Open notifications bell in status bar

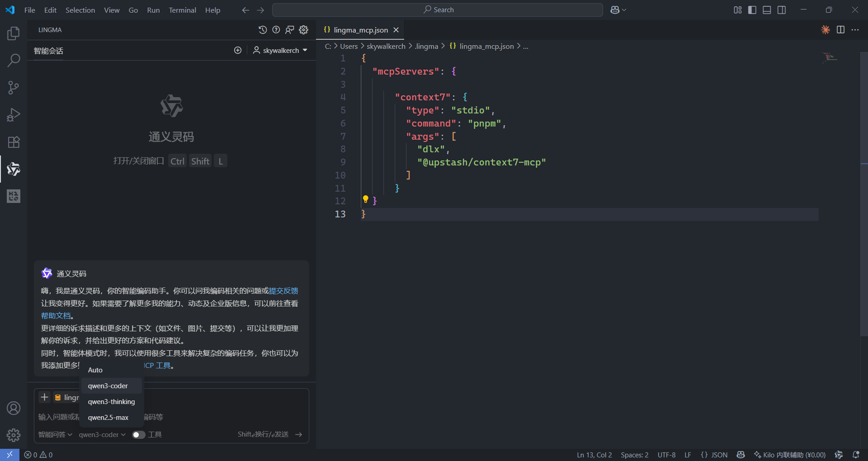click(856, 455)
